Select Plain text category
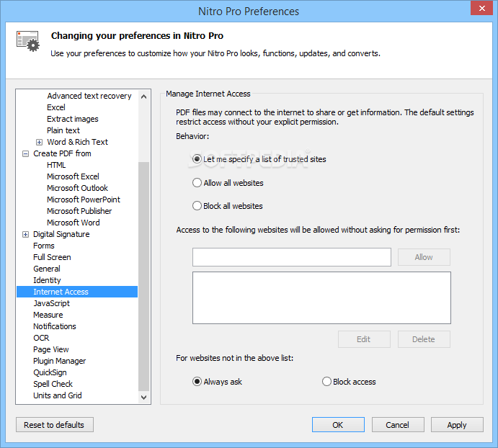The image size is (498, 448). pyautogui.click(x=63, y=130)
